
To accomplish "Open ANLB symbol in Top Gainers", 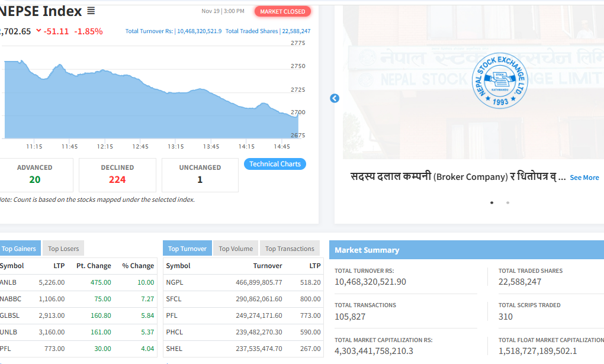I will pyautogui.click(x=8, y=282).
